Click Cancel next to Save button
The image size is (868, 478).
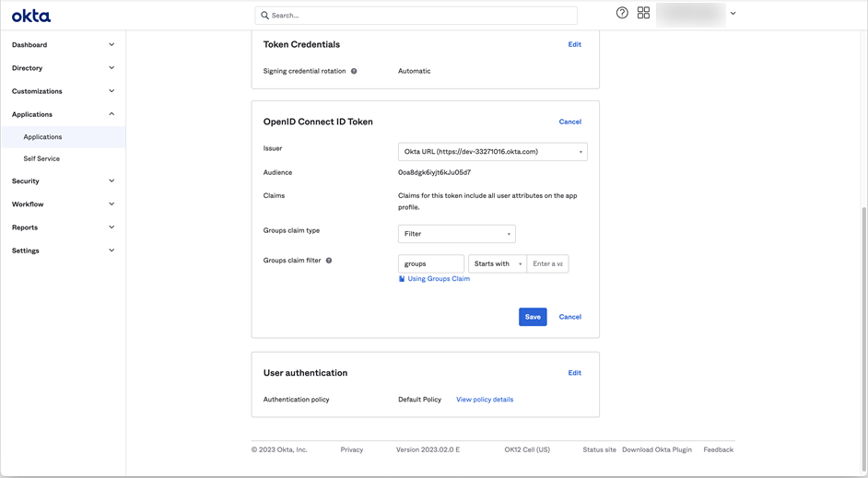[x=569, y=317]
